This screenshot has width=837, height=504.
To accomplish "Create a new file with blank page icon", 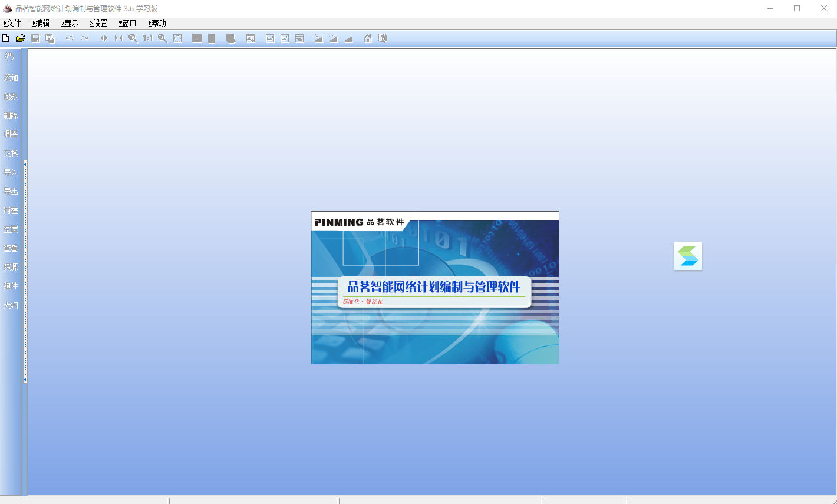I will (x=6, y=38).
